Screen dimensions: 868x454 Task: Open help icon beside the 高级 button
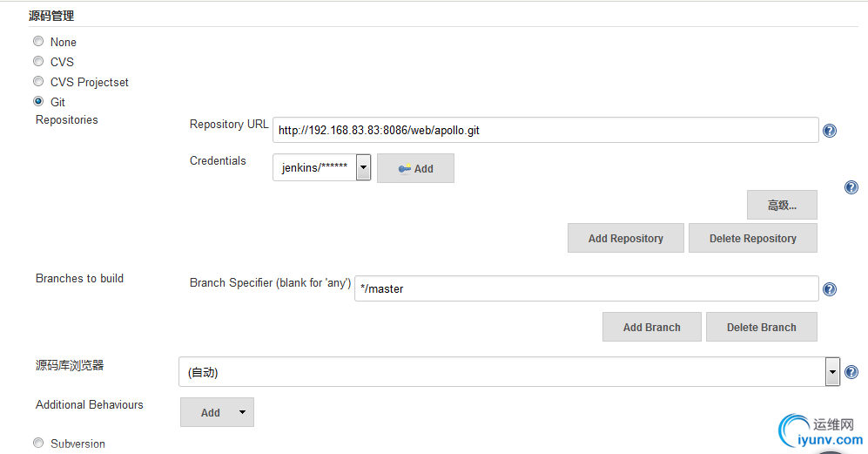pyautogui.click(x=851, y=187)
